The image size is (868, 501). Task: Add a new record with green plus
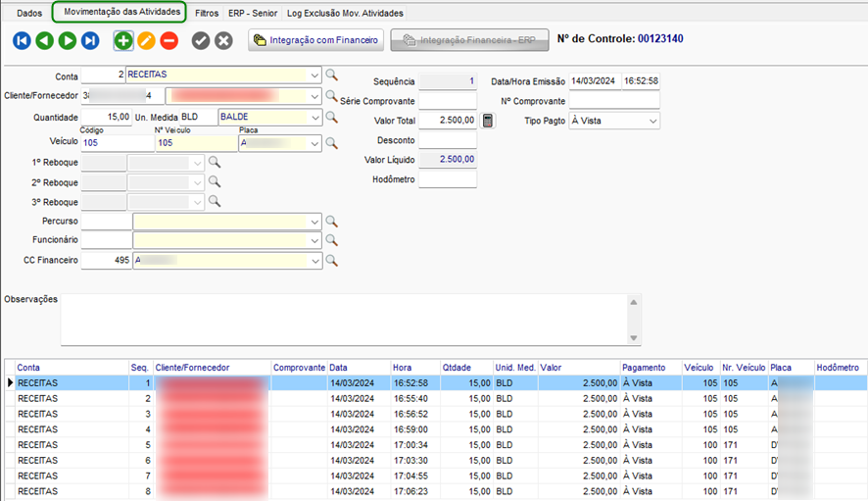(x=122, y=40)
